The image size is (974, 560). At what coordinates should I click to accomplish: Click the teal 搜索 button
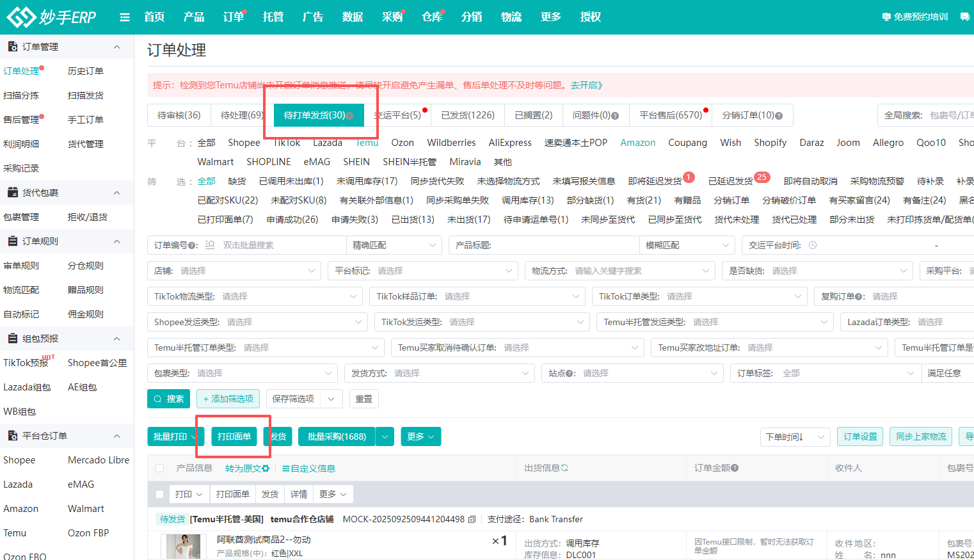point(168,399)
